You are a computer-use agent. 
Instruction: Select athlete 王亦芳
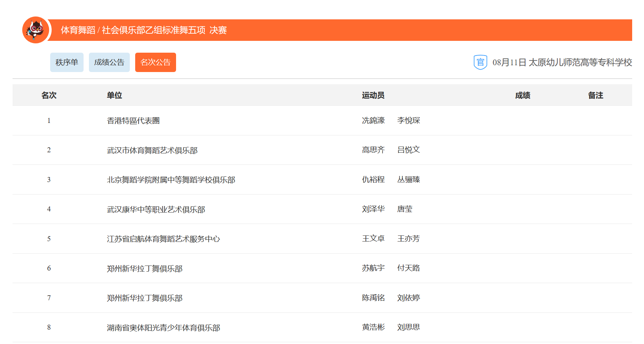click(408, 239)
